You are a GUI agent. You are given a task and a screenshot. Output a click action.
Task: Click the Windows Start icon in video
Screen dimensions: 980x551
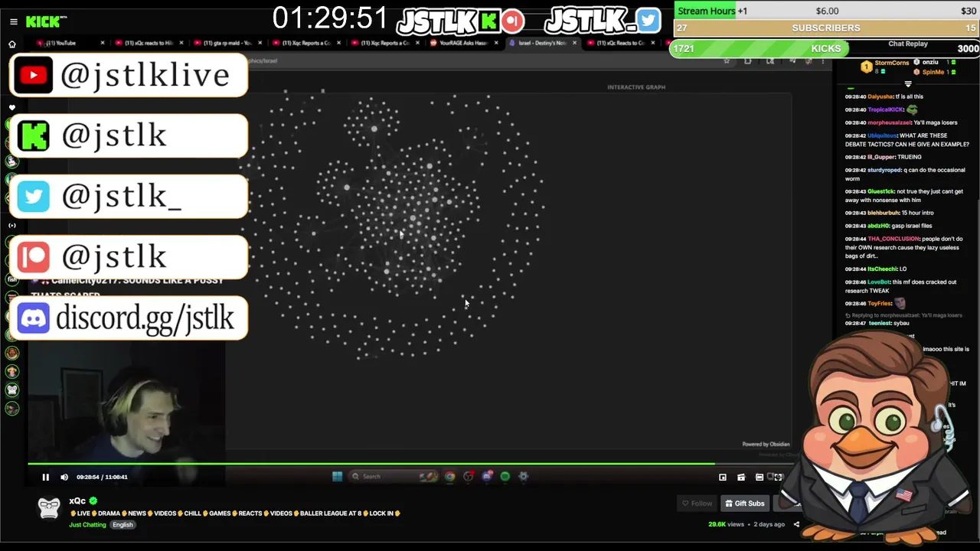pos(337,476)
